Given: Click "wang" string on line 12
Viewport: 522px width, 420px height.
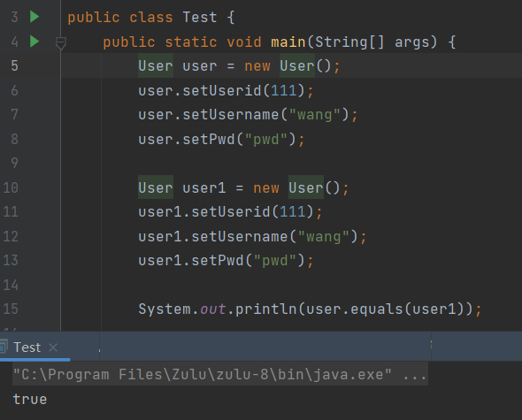Looking at the screenshot, I should [324, 237].
